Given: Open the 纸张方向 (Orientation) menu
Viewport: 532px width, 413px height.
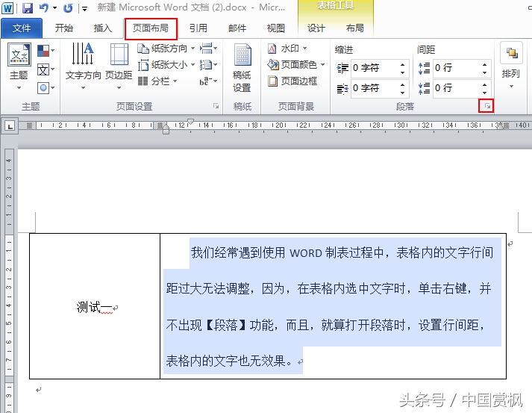Looking at the screenshot, I should tap(166, 49).
